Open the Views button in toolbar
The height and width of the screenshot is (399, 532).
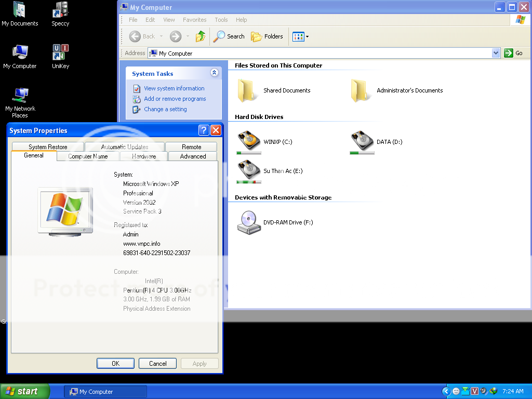[x=300, y=36]
